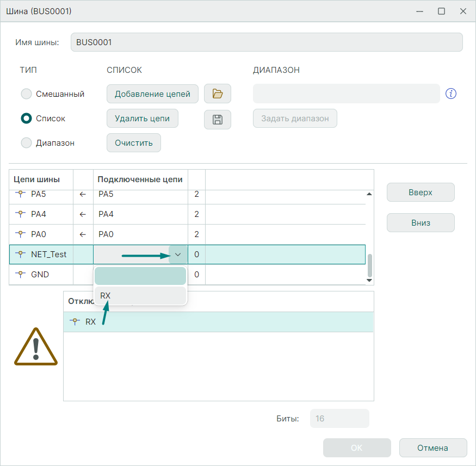The width and height of the screenshot is (476, 466).
Task: Click the net icon beside NET_Test
Action: click(21, 254)
